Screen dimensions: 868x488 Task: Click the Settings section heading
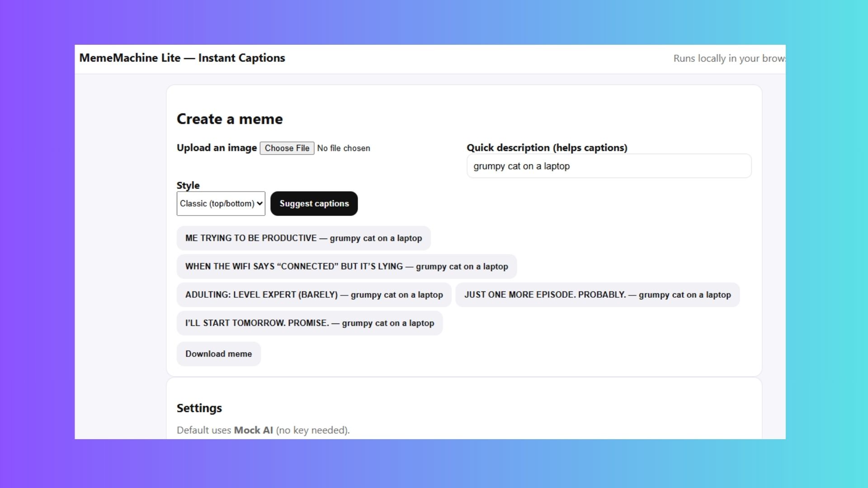click(199, 408)
